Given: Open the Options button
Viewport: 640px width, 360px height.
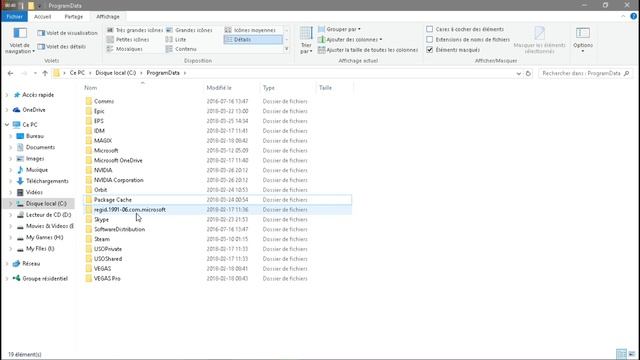Looking at the screenshot, I should (582, 40).
